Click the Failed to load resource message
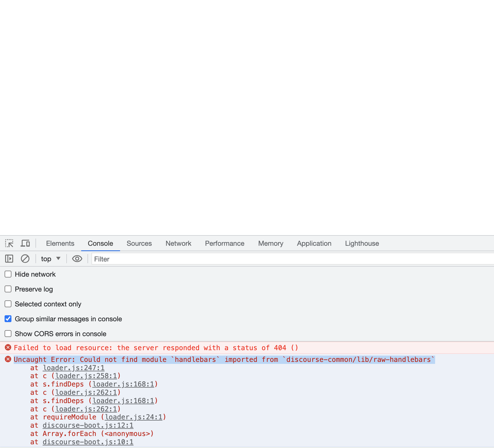Screen dimensions: 494x448 pyautogui.click(x=156, y=348)
